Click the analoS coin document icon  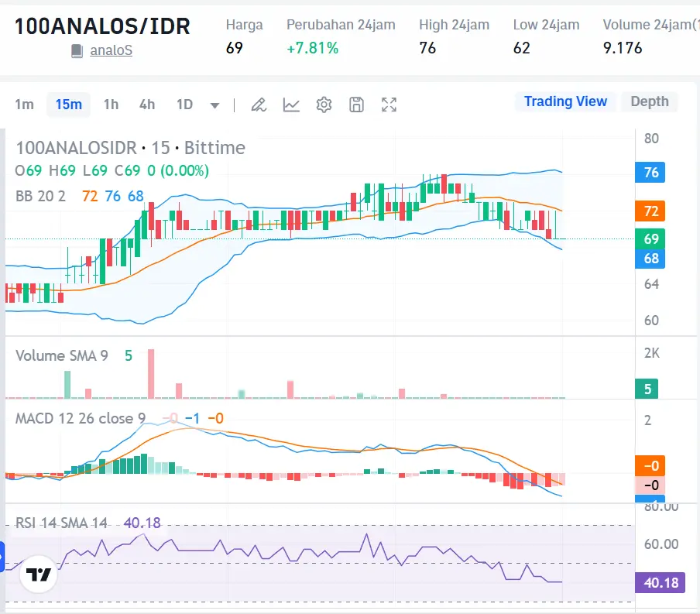74,51
